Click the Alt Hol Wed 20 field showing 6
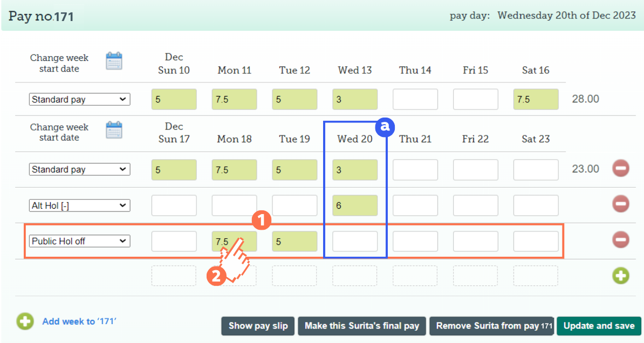 click(x=355, y=205)
